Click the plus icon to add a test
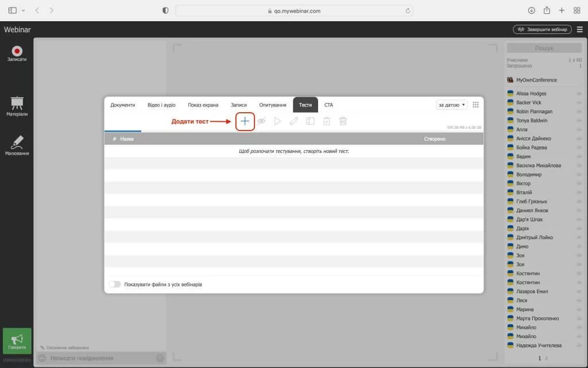The height and width of the screenshot is (368, 588). (x=245, y=121)
